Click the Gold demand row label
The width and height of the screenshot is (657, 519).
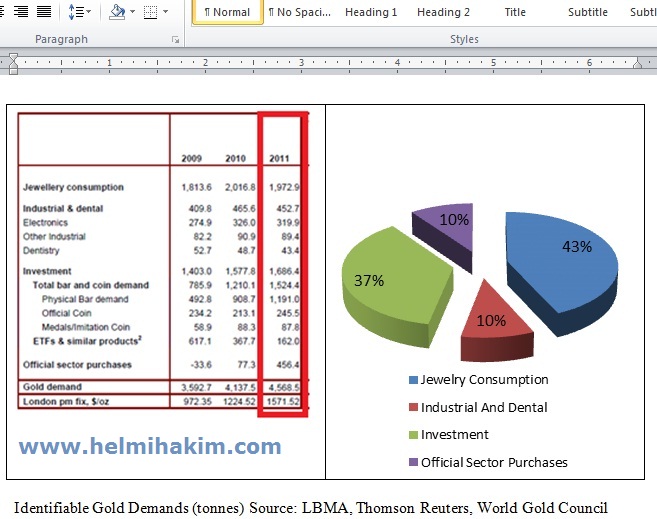coord(52,387)
